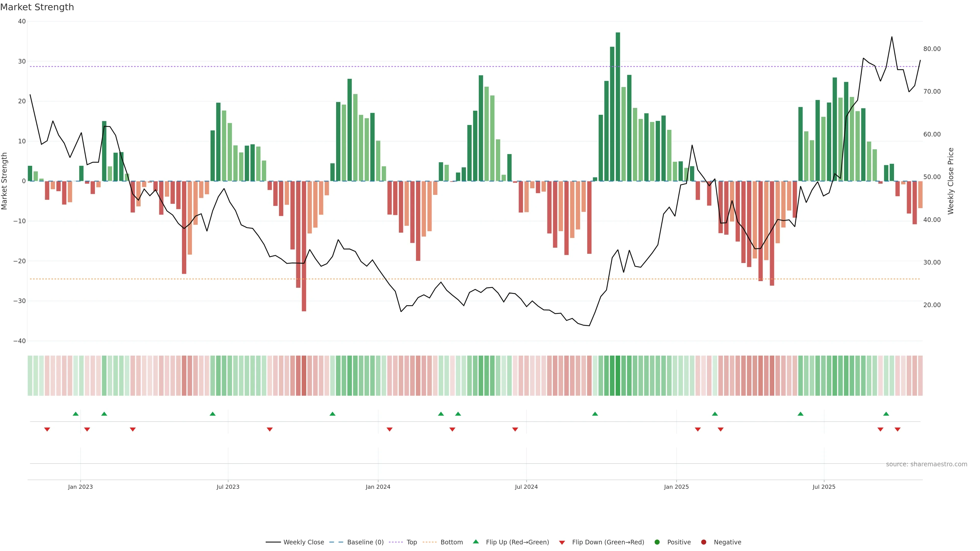The height and width of the screenshot is (551, 980).
Task: Click the first red flip-down triangle marker
Action: point(47,429)
